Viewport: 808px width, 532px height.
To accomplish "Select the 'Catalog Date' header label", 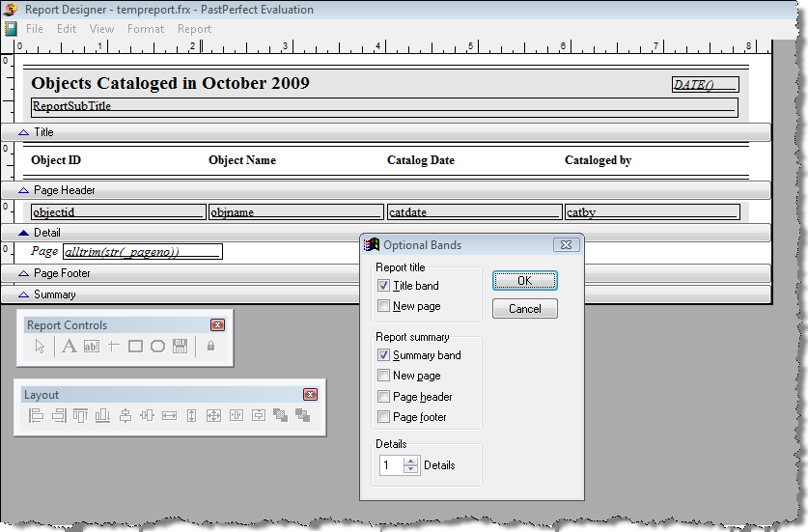I will 421,160.
